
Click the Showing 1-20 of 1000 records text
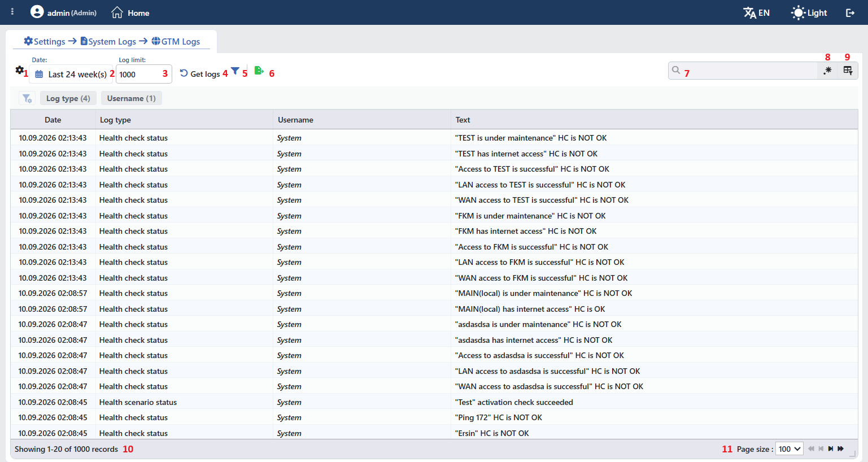point(66,449)
